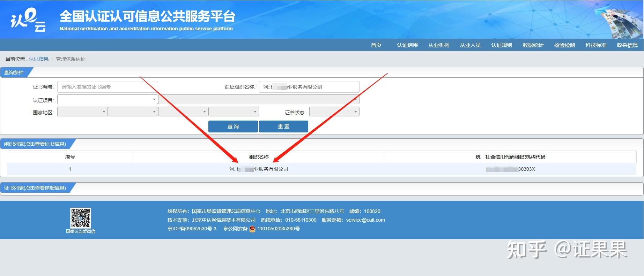
Task: Open 检验检测 navigation item
Action: point(564,45)
